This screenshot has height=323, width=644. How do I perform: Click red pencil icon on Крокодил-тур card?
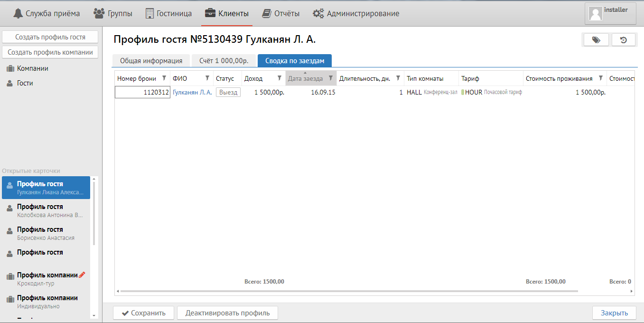[82, 275]
